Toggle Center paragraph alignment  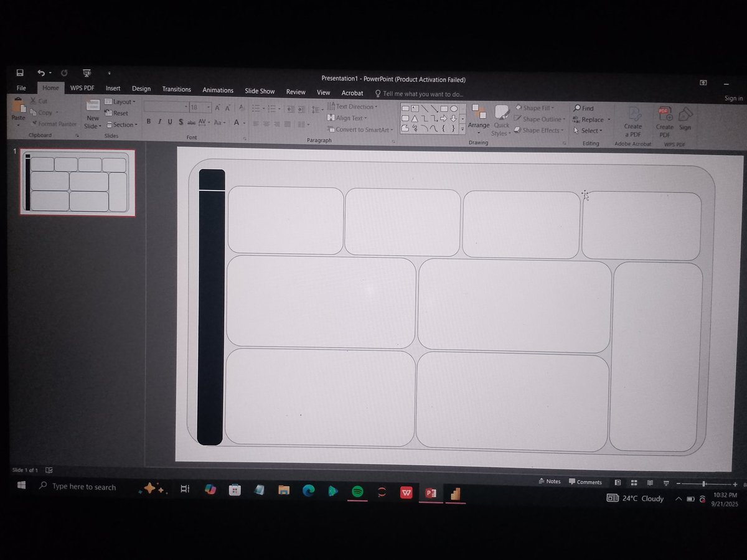[x=266, y=124]
